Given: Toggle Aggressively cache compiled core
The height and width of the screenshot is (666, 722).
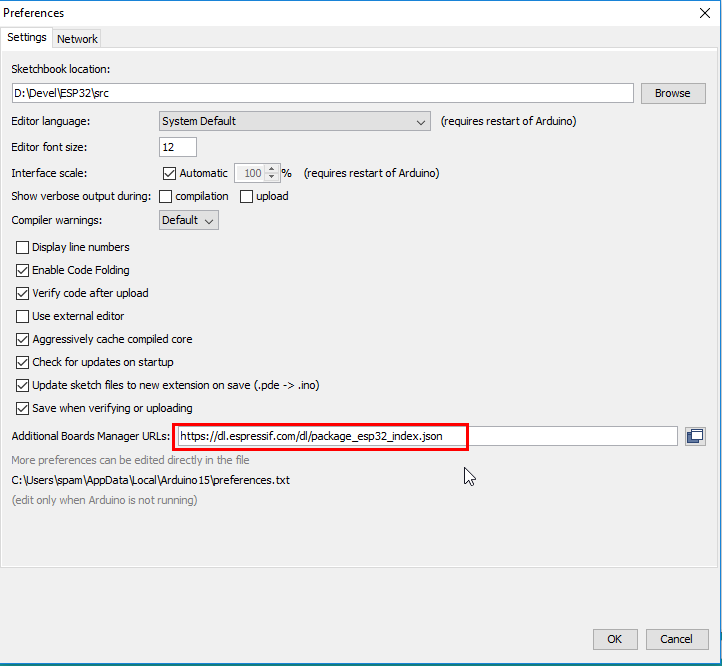Looking at the screenshot, I should [22, 339].
